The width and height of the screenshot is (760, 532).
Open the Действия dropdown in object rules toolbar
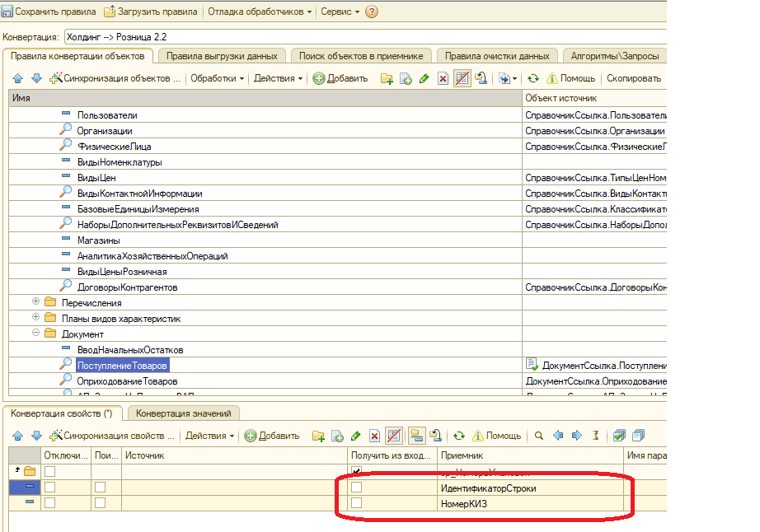point(279,78)
